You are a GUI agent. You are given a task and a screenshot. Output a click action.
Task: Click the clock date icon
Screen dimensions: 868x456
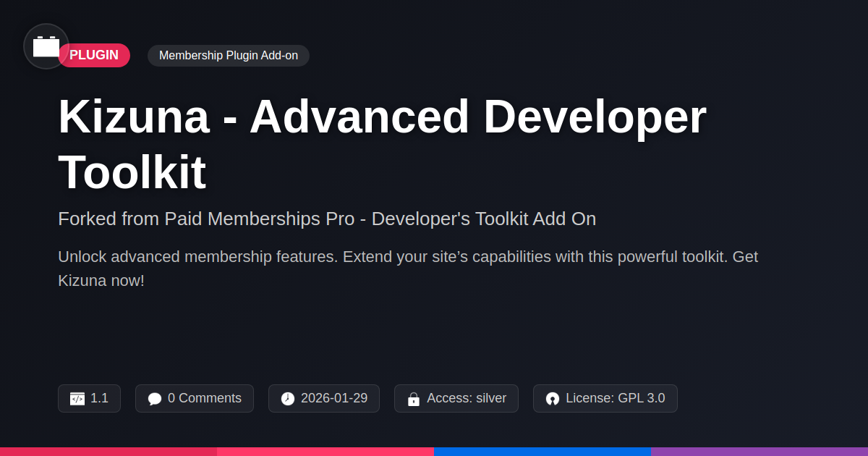point(288,399)
